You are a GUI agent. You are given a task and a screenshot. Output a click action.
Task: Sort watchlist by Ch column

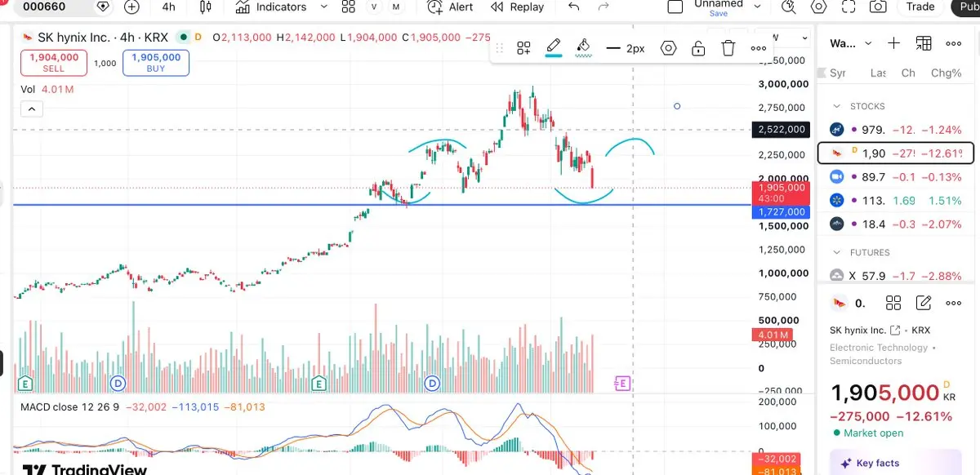coord(908,73)
